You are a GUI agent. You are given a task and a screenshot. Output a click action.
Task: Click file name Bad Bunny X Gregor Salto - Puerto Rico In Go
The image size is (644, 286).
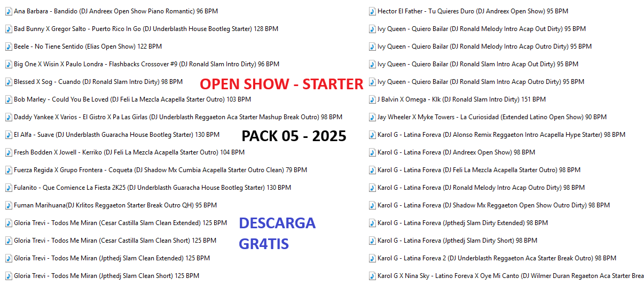pyautogui.click(x=146, y=29)
